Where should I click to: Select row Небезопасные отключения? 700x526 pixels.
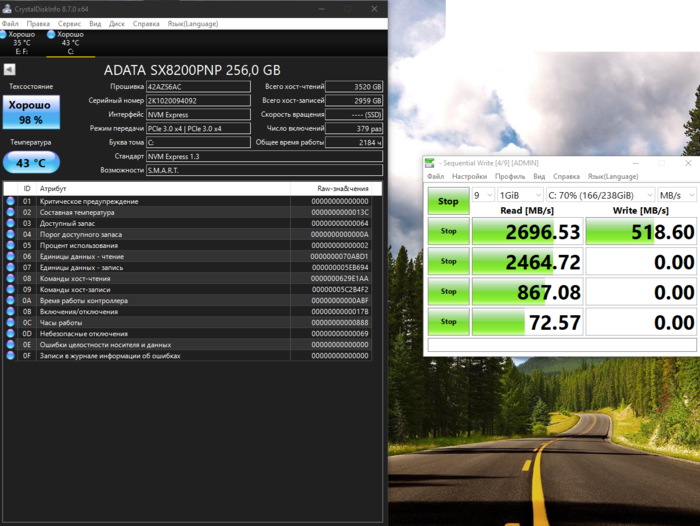(187, 334)
